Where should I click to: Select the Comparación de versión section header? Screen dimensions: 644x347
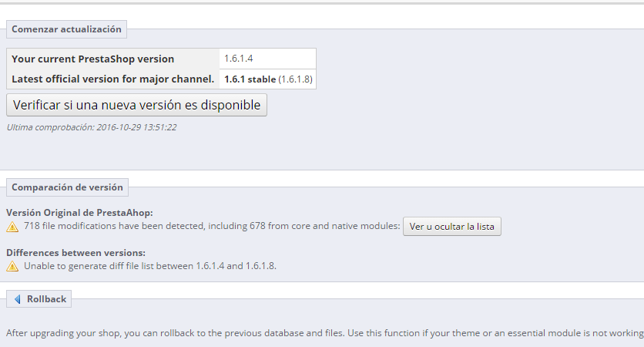67,187
